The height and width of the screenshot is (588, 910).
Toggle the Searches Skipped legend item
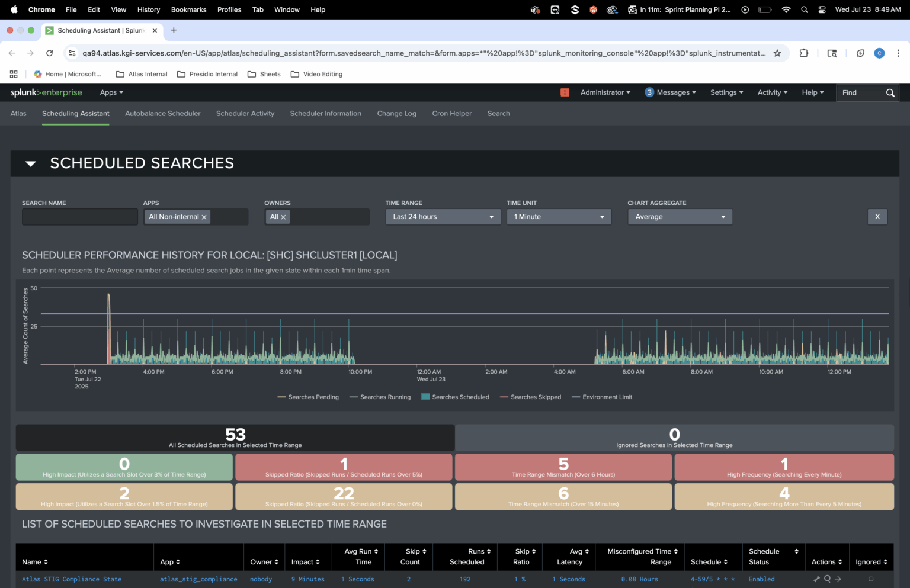pyautogui.click(x=530, y=397)
